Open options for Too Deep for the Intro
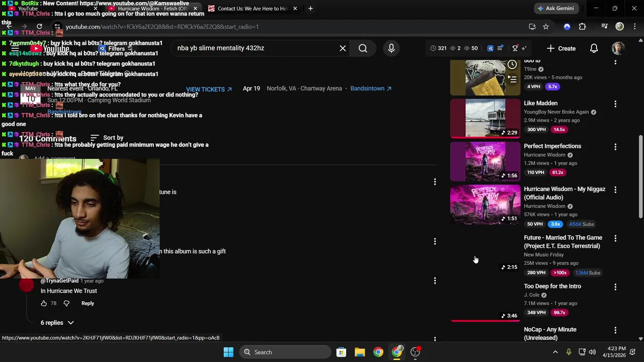 tap(615, 287)
